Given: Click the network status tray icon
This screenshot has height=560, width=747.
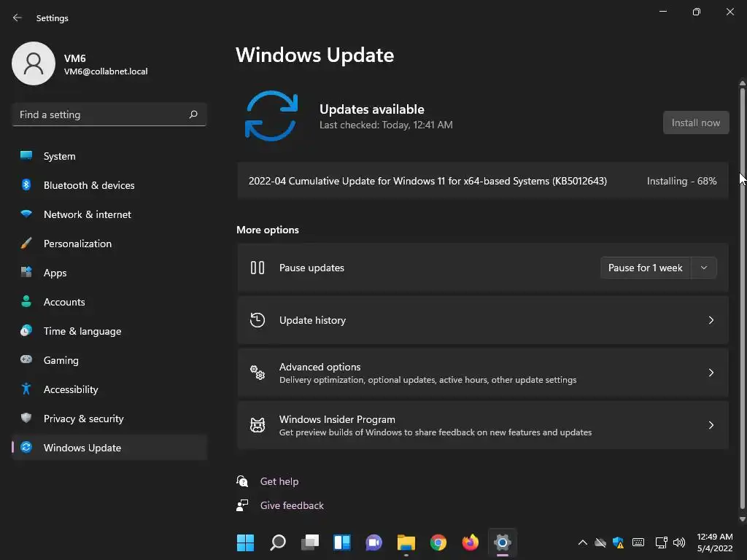Looking at the screenshot, I should 661,542.
